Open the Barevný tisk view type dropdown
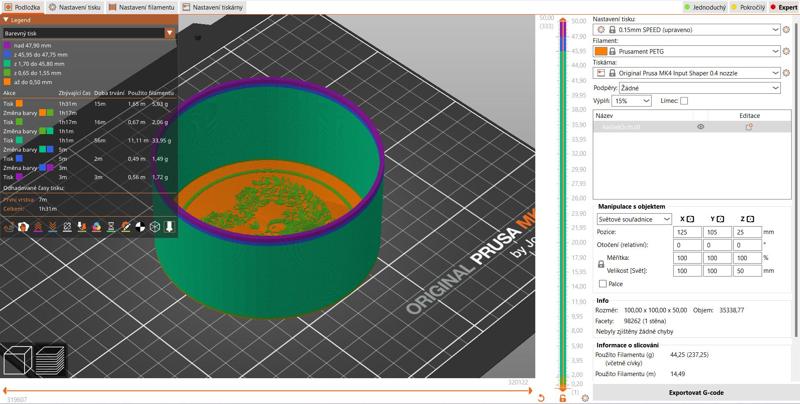 tap(89, 33)
